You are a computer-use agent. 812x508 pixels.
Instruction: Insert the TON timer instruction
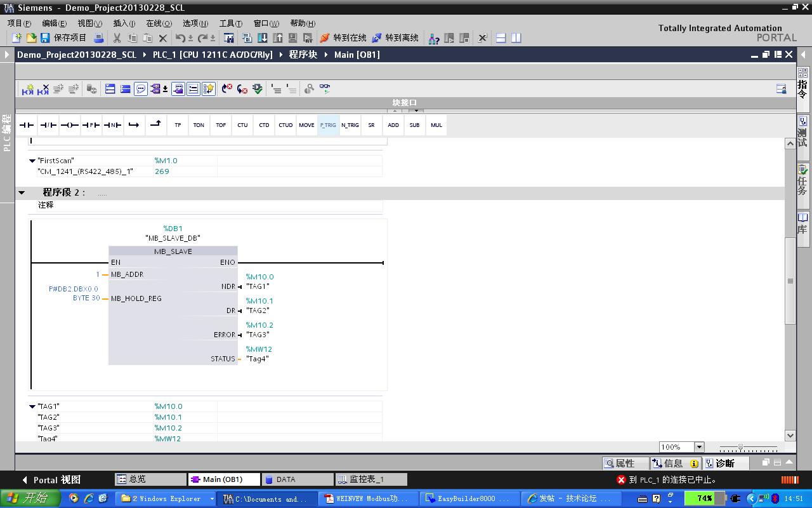click(x=199, y=125)
